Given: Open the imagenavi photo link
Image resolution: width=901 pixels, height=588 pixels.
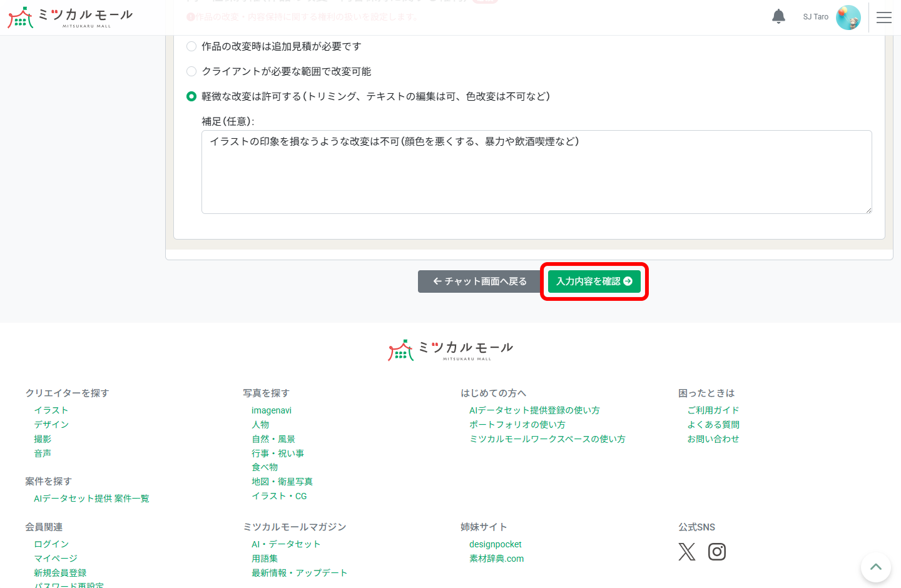Looking at the screenshot, I should tap(272, 410).
